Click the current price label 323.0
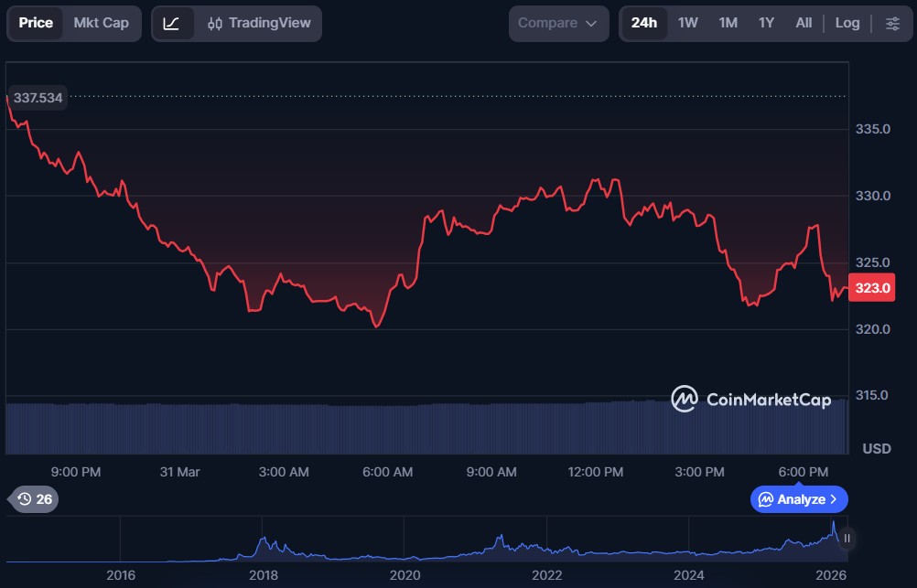 [x=872, y=288]
